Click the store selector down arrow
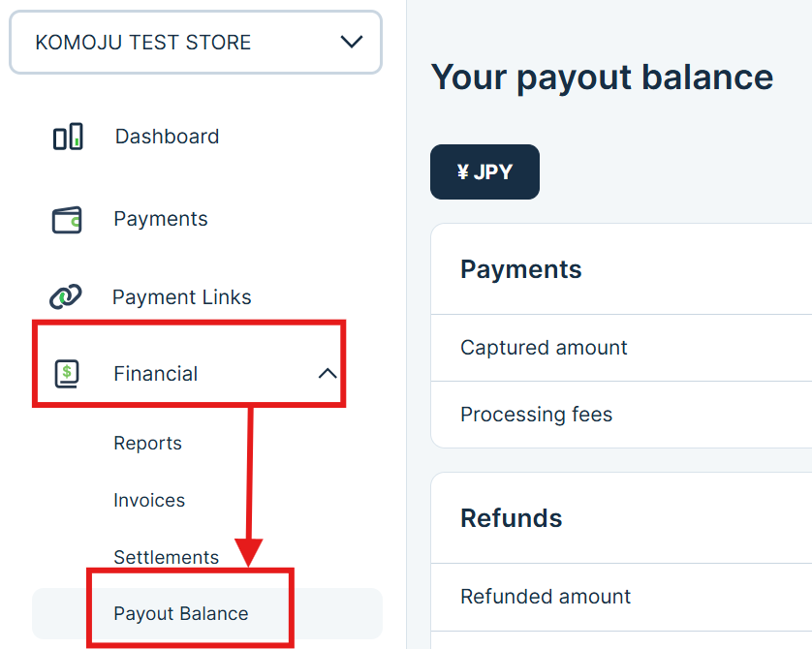Viewport: 812px width, 649px height. tap(351, 42)
